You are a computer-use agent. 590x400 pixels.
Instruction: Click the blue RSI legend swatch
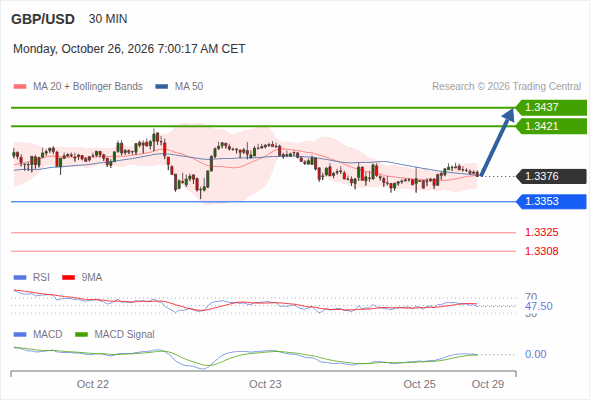pos(20,278)
